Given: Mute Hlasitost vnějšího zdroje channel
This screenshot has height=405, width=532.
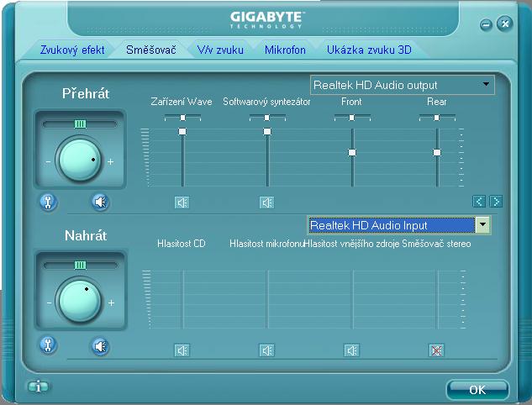Looking at the screenshot, I should pyautogui.click(x=352, y=350).
